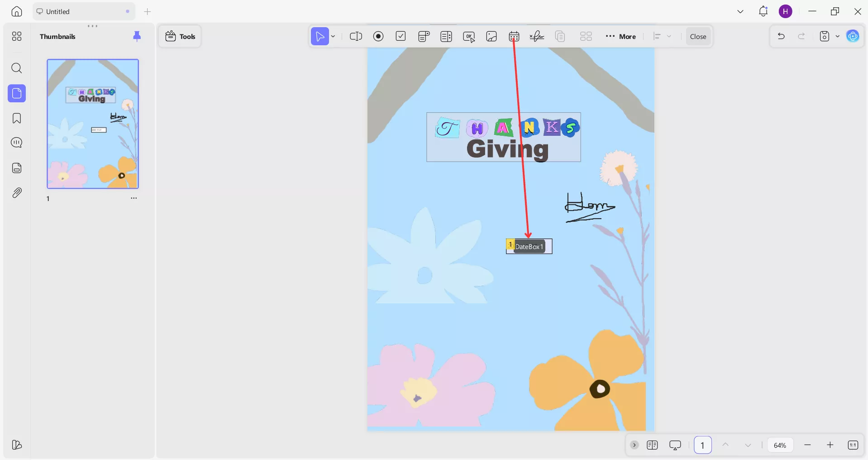Start slideshow presentation mode

click(x=675, y=445)
